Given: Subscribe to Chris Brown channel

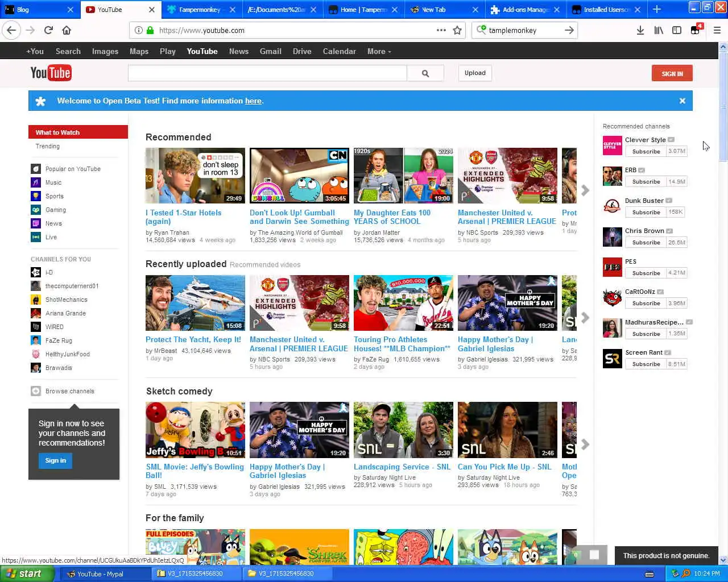Looking at the screenshot, I should click(x=646, y=243).
